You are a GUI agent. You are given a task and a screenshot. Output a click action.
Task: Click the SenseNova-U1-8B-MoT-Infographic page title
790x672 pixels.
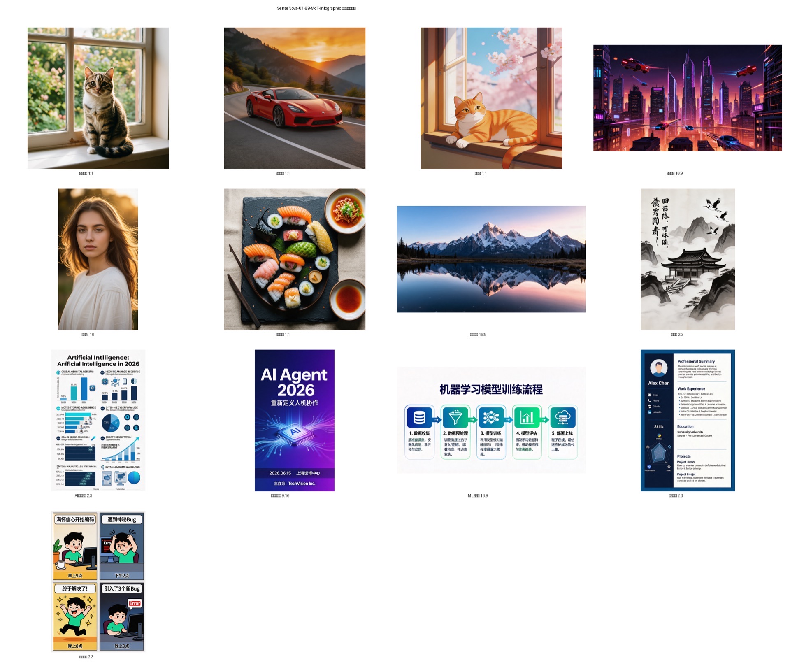[x=316, y=8]
